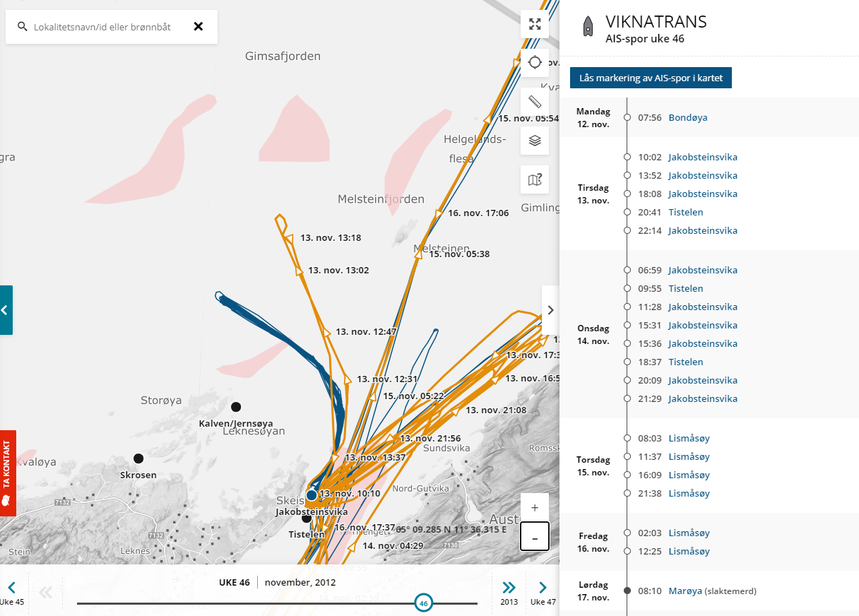Open Jakobsteinsvika visit at 10:02

point(703,157)
